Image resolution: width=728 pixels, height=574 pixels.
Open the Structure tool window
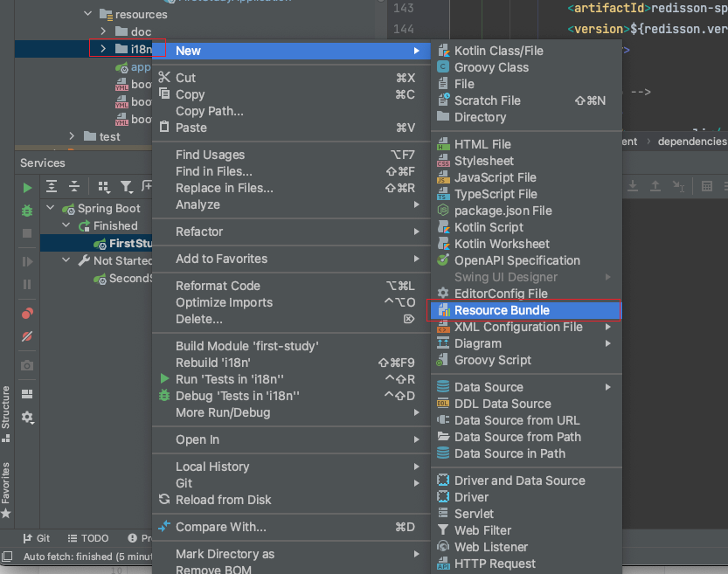(x=9, y=407)
